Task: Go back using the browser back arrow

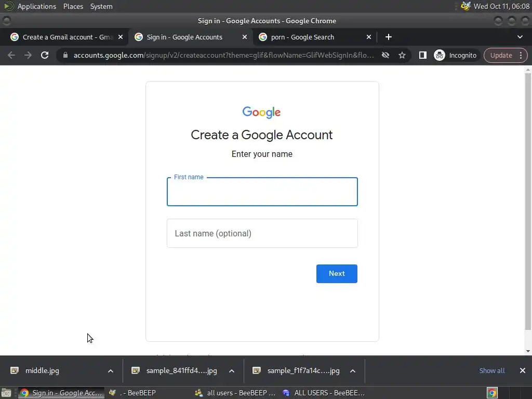Action: click(x=11, y=55)
